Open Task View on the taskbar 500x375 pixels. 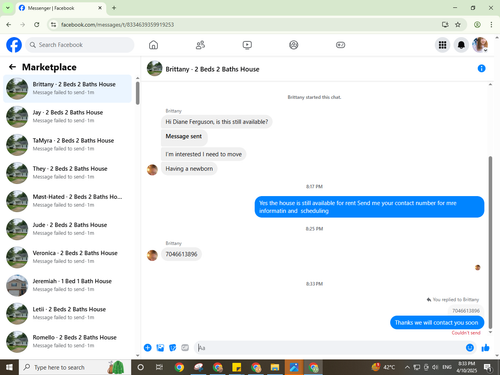tap(159, 367)
